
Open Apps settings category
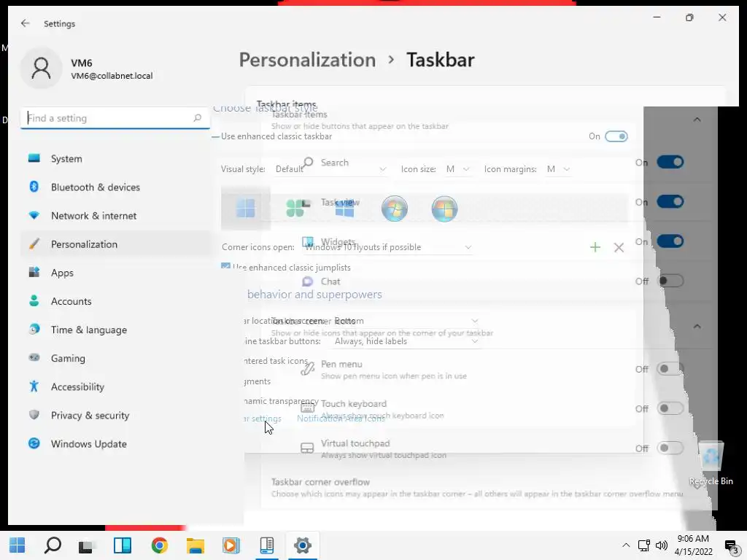pyautogui.click(x=116, y=273)
